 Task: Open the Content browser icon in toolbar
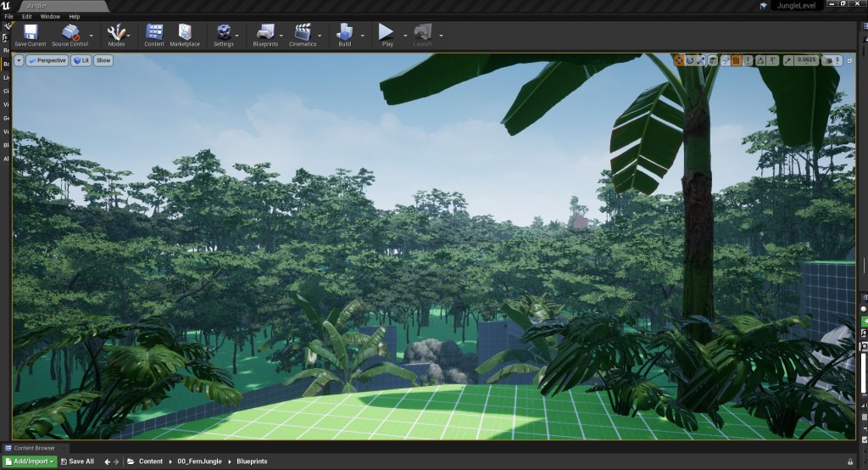pos(154,35)
